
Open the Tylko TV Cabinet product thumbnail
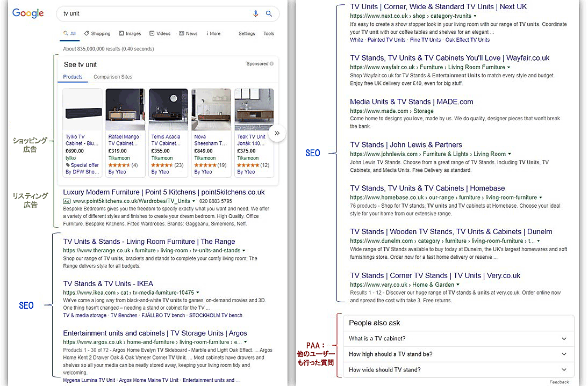tap(82, 110)
